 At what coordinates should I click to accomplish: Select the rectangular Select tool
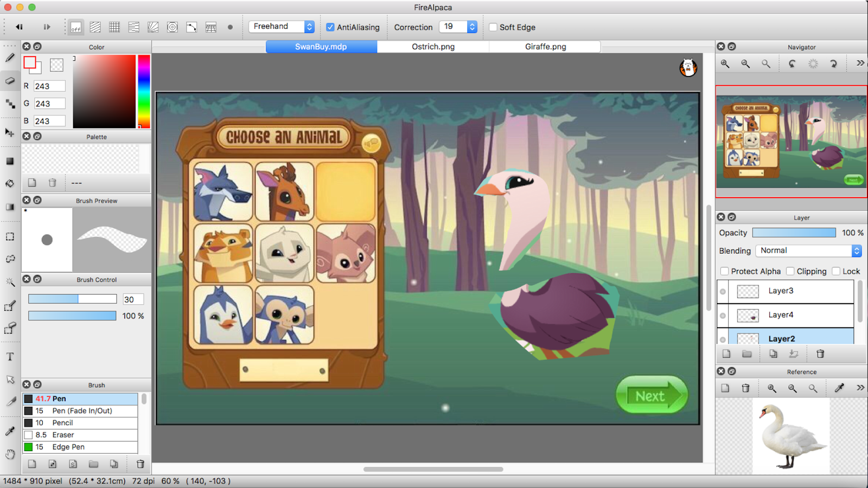tap(10, 236)
